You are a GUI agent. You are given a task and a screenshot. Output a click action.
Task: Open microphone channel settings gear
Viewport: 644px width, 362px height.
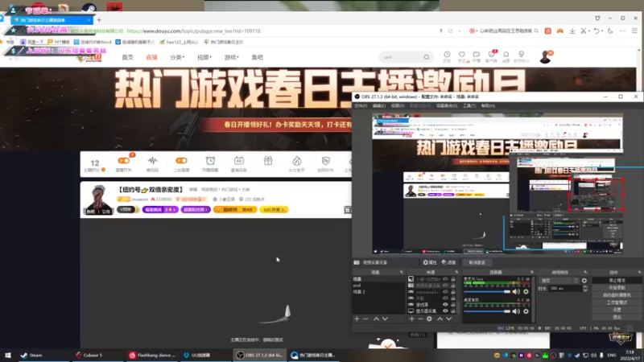pyautogui.click(x=526, y=292)
